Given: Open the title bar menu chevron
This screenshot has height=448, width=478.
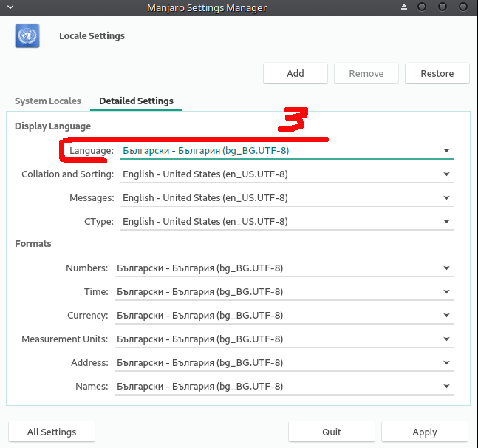Looking at the screenshot, I should coord(10,7).
